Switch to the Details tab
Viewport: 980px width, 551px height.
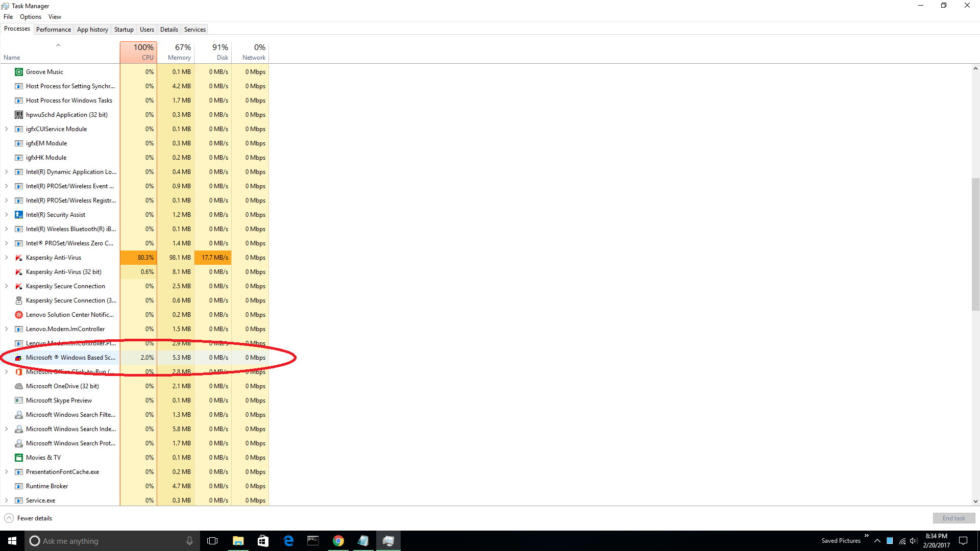click(x=169, y=30)
